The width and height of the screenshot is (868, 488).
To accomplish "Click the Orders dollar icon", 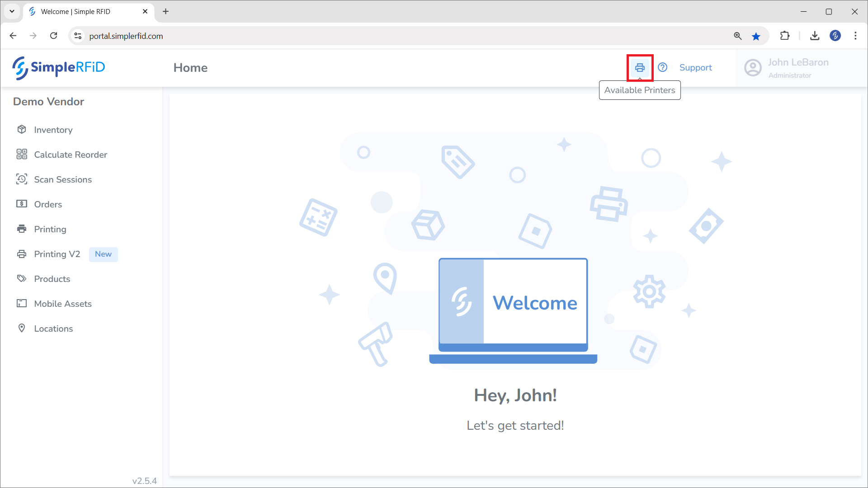I will (x=22, y=204).
